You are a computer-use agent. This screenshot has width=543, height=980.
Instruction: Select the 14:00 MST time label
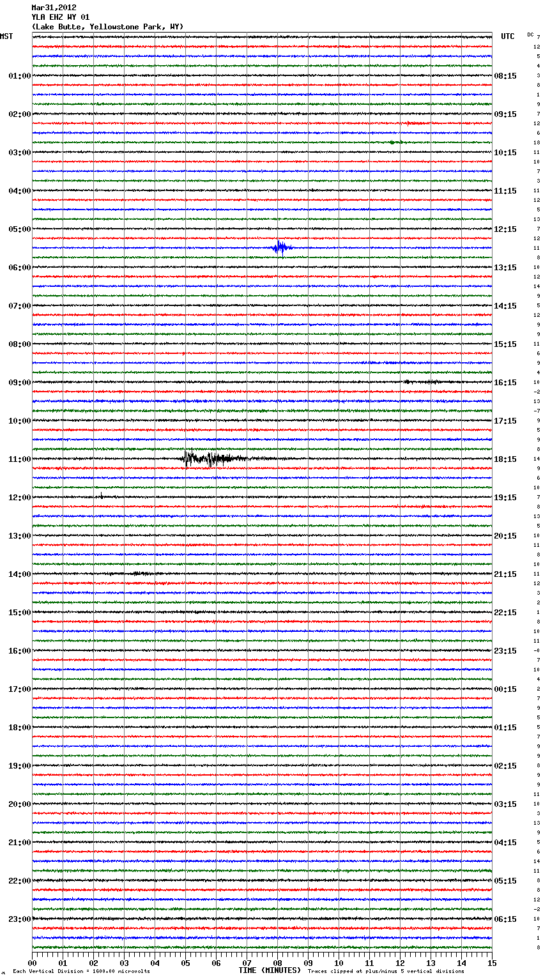pyautogui.click(x=20, y=574)
